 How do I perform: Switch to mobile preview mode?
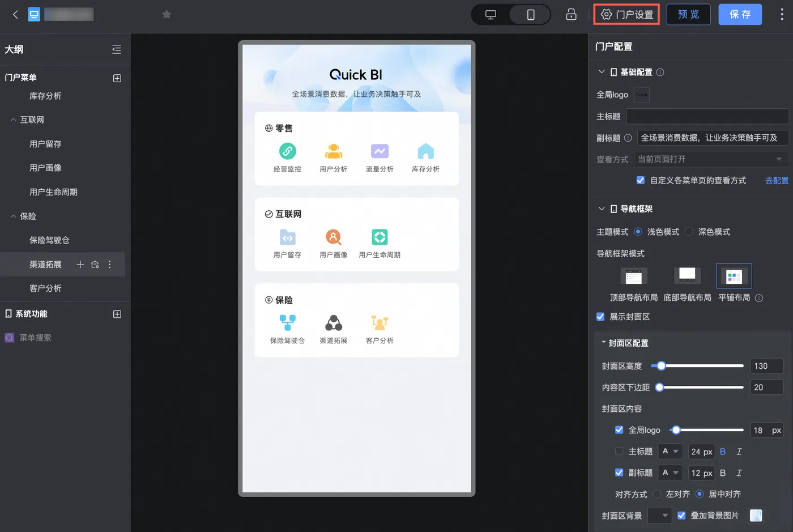pyautogui.click(x=531, y=15)
